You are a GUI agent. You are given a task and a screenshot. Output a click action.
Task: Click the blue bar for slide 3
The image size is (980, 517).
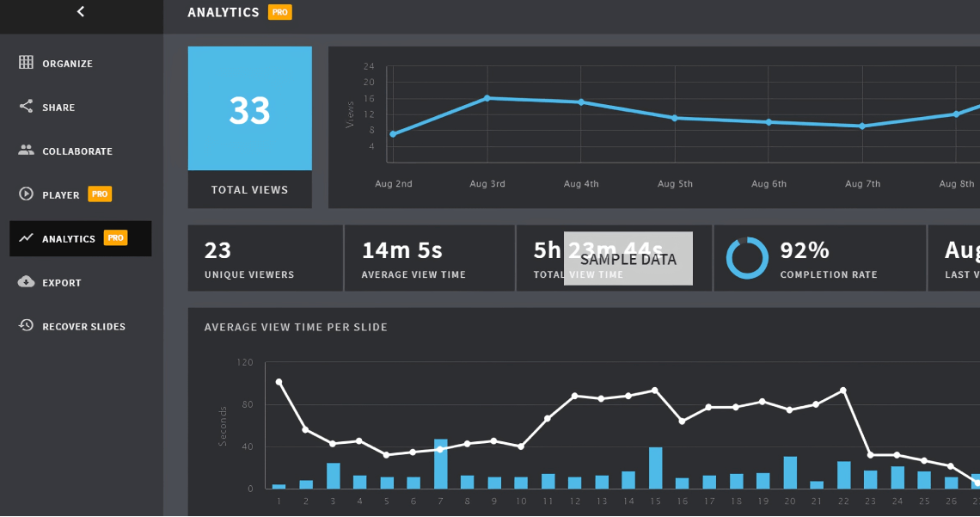[x=334, y=476]
